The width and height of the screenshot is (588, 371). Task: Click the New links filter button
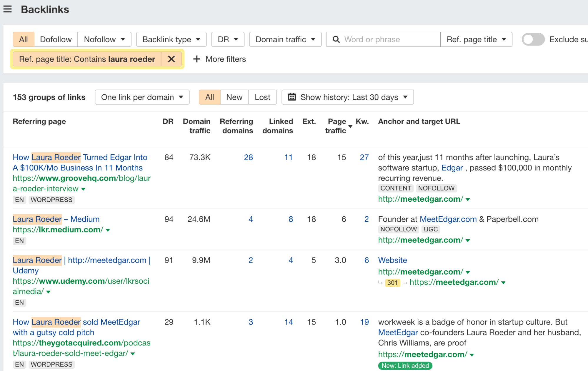(x=234, y=97)
